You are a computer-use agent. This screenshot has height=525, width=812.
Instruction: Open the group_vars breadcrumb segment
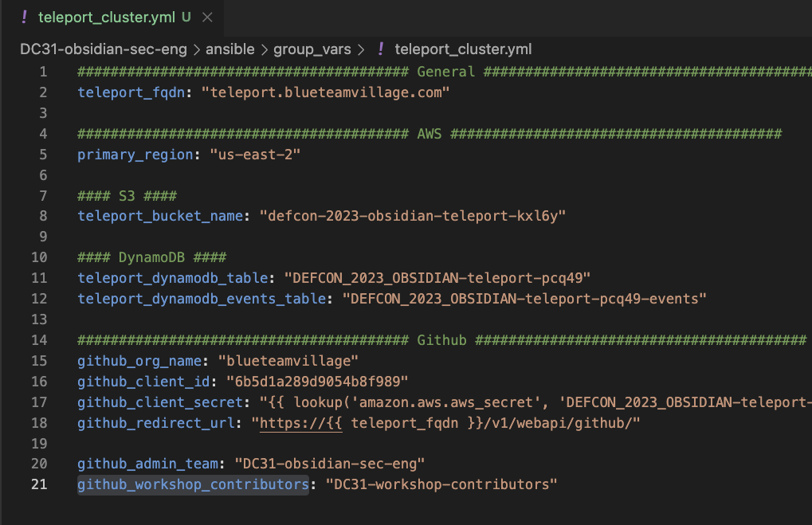click(312, 49)
